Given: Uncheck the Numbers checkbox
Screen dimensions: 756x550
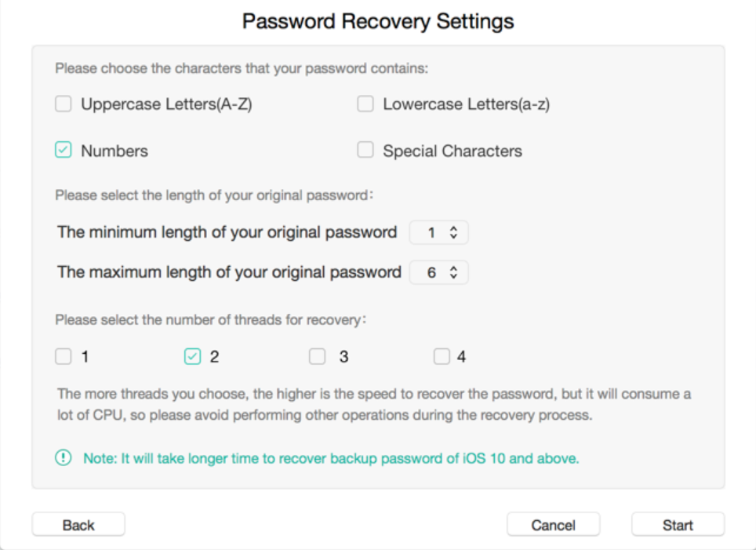Looking at the screenshot, I should 63,151.
